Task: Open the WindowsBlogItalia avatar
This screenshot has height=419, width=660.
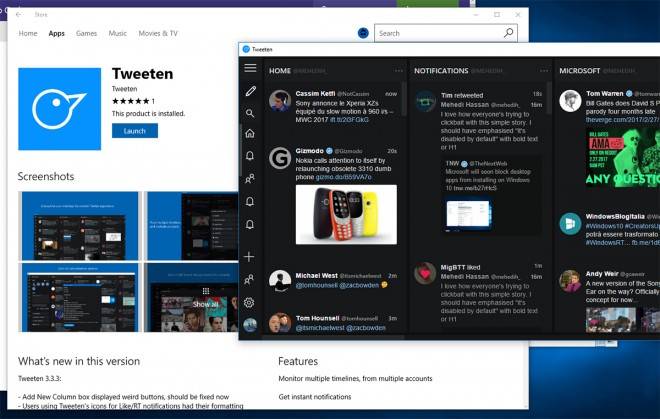Action: tap(570, 223)
